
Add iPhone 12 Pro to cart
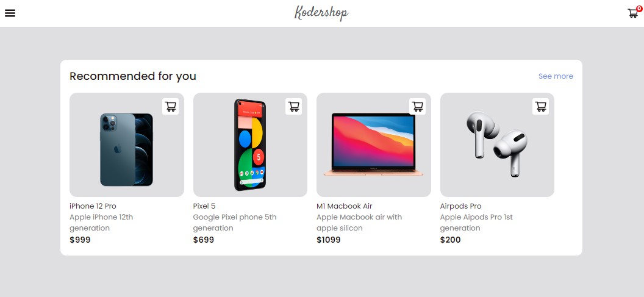coord(171,106)
